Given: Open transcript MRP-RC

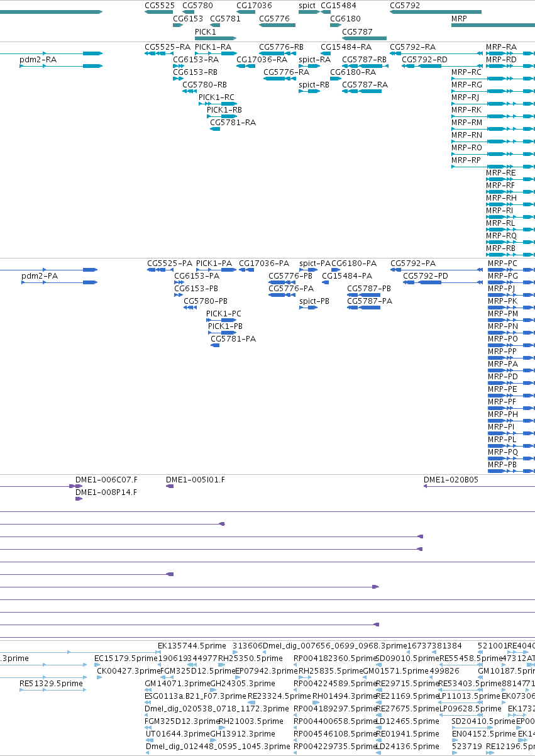Looking at the screenshot, I should point(466,72).
